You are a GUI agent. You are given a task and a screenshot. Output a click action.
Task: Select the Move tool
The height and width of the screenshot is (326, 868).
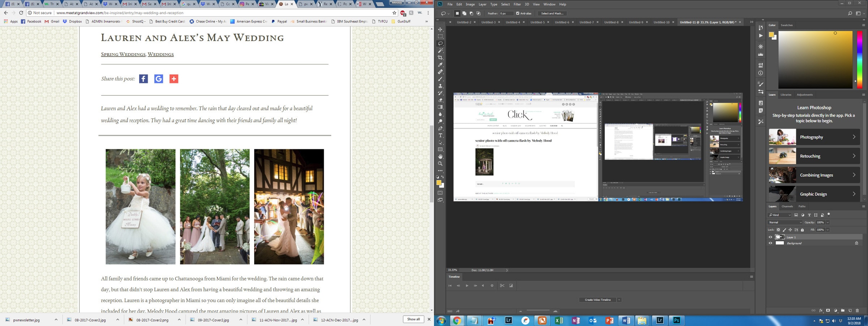pyautogui.click(x=440, y=29)
